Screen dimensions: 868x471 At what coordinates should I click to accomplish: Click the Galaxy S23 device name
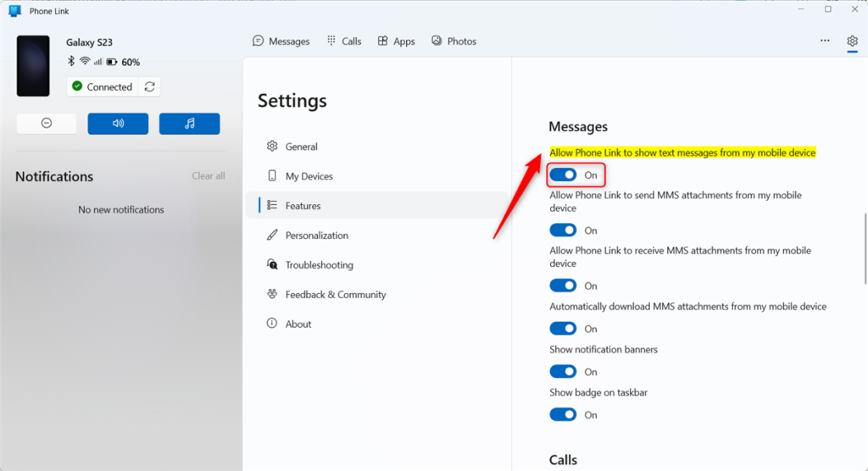pos(89,42)
